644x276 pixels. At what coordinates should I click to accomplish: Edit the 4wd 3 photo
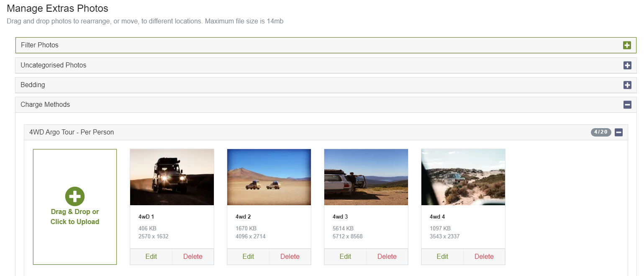[345, 256]
